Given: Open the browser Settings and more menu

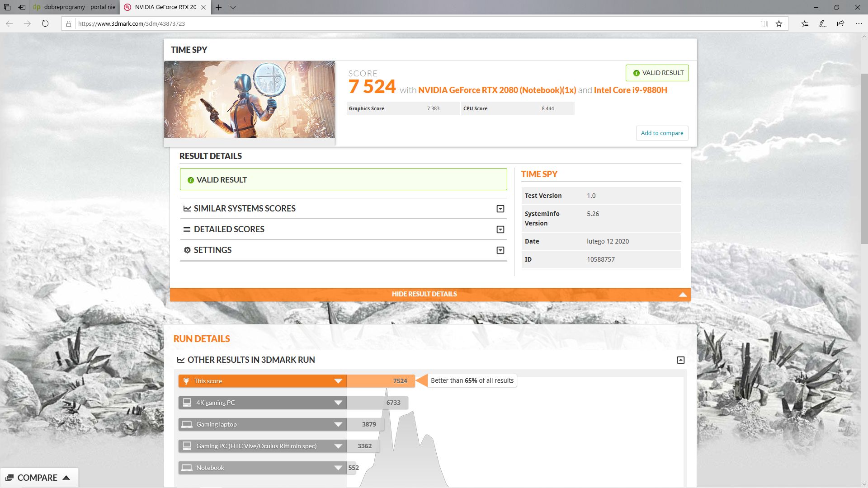Looking at the screenshot, I should point(859,24).
